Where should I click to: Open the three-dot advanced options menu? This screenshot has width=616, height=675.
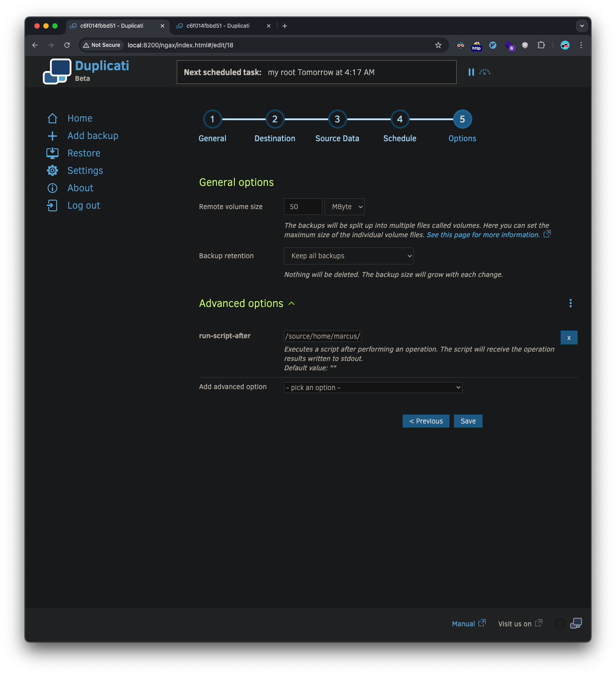pos(570,303)
